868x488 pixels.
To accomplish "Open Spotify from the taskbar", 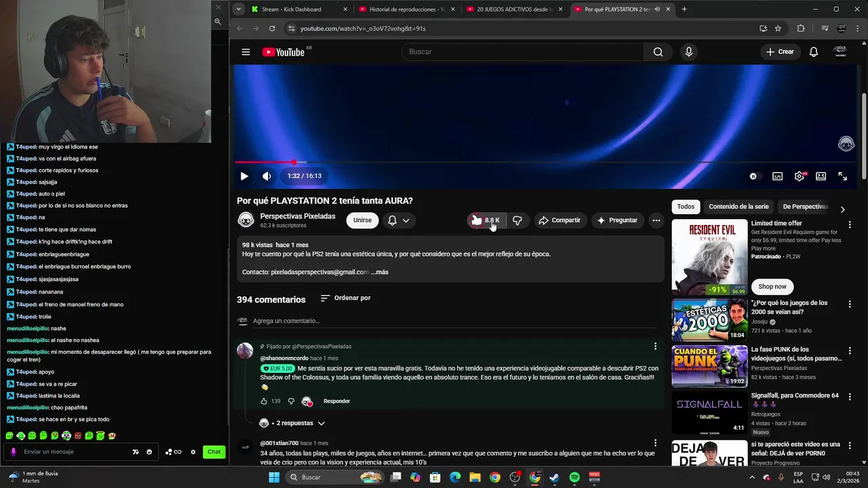I will [x=574, y=477].
